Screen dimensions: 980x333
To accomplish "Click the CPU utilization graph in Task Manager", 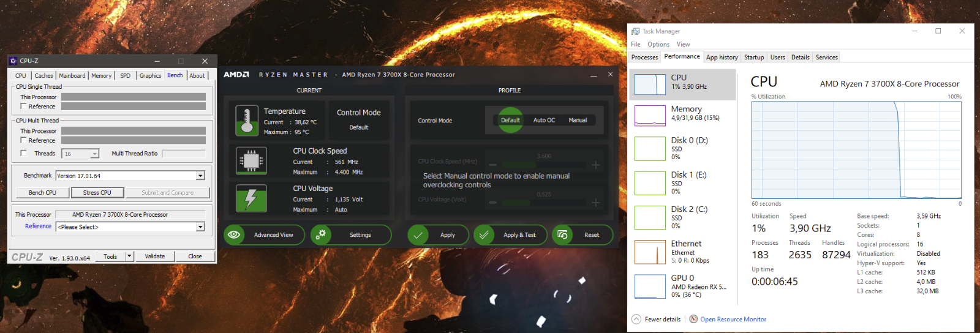I will click(x=856, y=150).
